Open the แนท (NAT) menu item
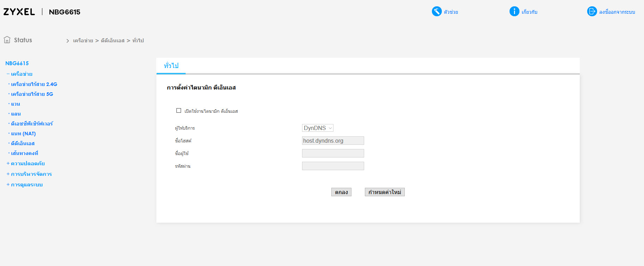Screen dimensions: 644x266 coord(23,134)
